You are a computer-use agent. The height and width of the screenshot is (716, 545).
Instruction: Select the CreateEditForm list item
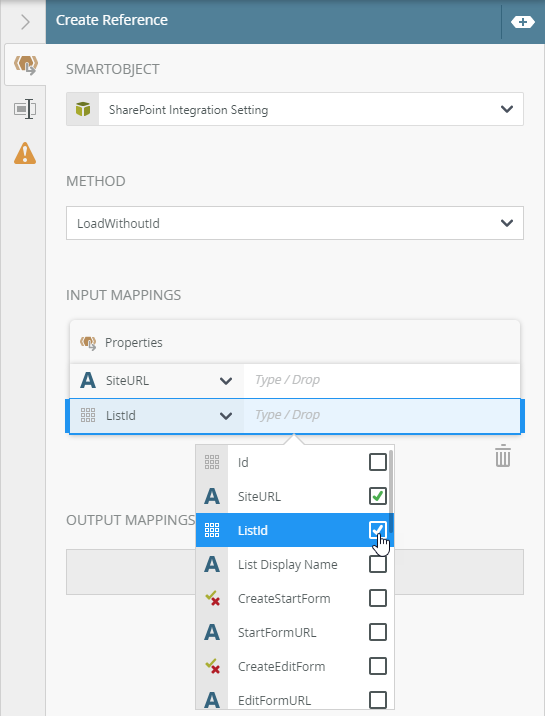(x=295, y=667)
